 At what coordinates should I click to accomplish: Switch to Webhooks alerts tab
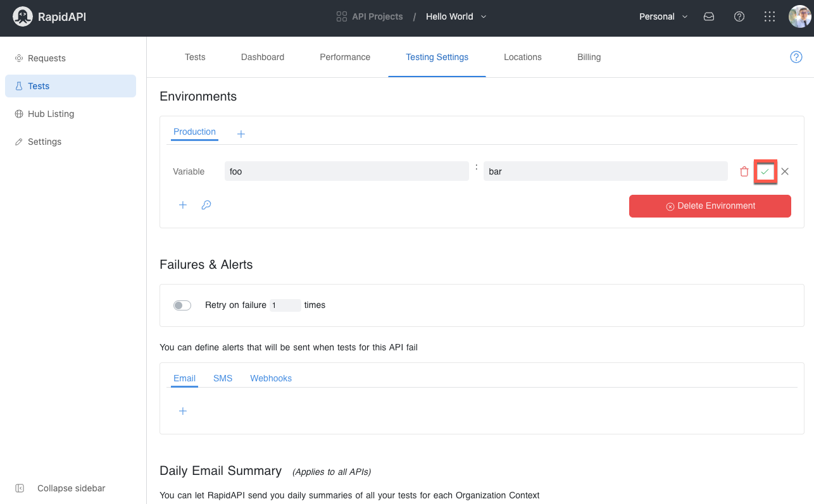point(271,378)
